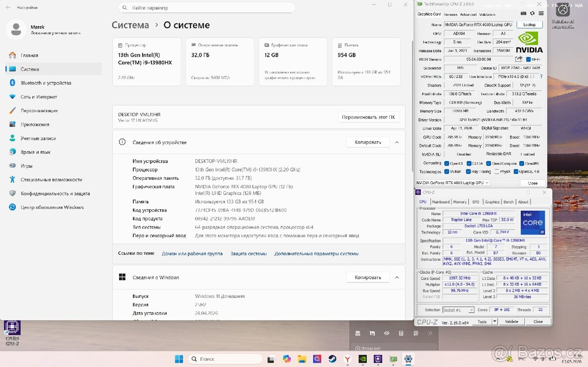Switch to Sensors tab in GPU-Z
588x367 pixels.
tap(450, 14)
